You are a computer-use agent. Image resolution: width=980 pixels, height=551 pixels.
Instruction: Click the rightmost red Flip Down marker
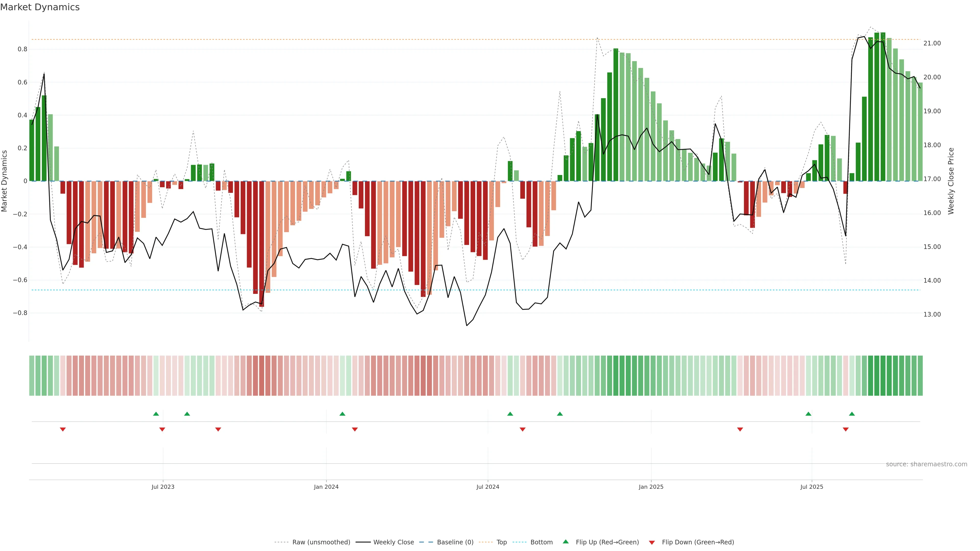coord(846,429)
